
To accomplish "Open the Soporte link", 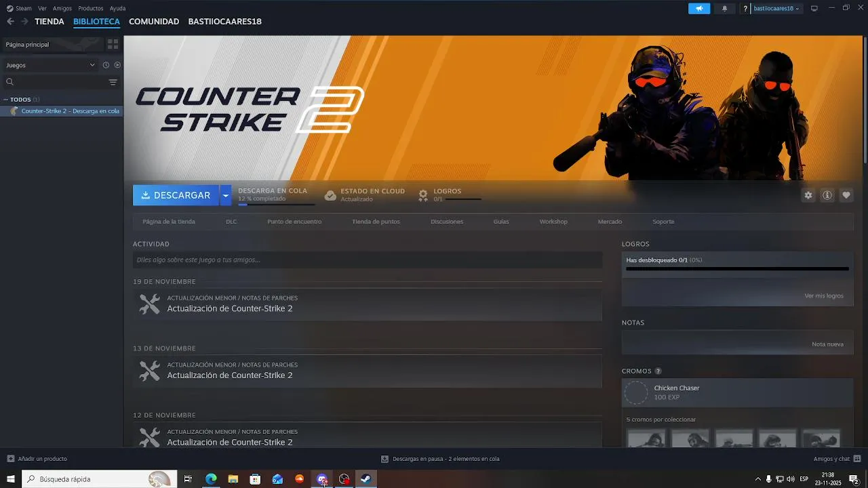I will point(663,222).
